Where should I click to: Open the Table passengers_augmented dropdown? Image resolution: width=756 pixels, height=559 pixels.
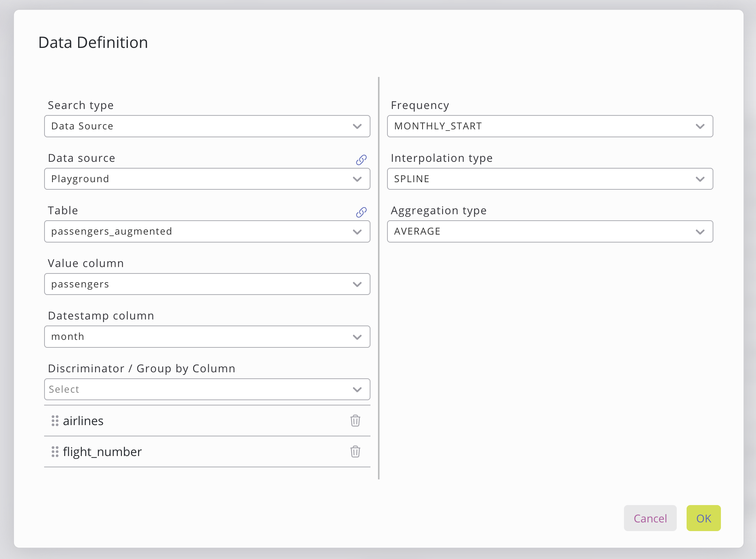[207, 231]
